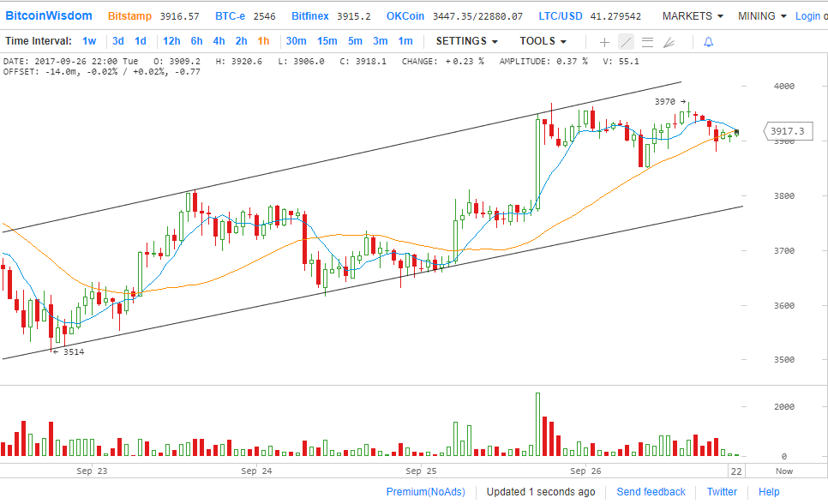Select the 1d time interval
This screenshot has height=504, width=828.
[141, 41]
